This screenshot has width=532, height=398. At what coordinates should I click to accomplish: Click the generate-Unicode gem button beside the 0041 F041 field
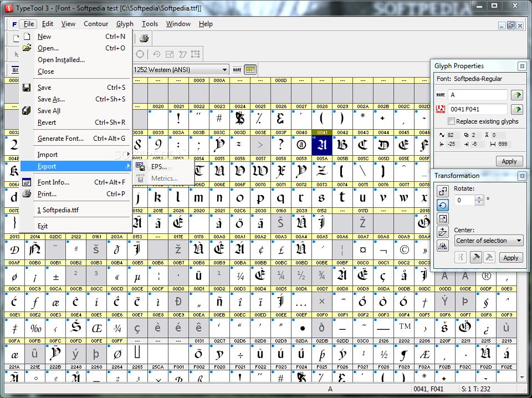[516, 110]
